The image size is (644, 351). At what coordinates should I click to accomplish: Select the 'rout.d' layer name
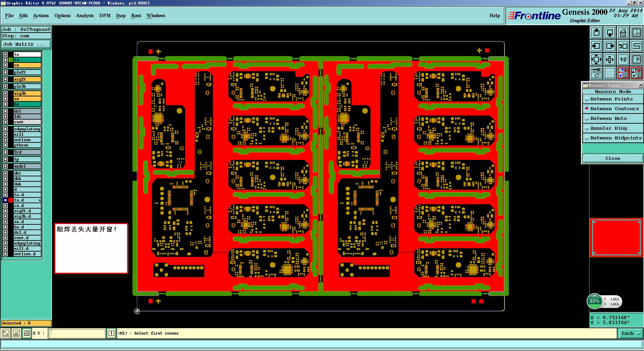pos(27,238)
